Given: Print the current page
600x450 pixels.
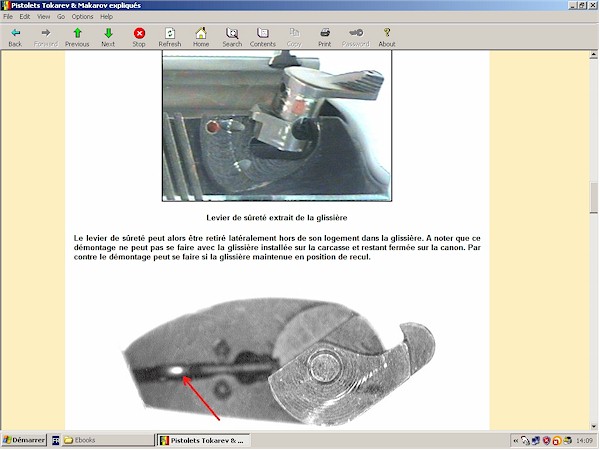Looking at the screenshot, I should (x=325, y=37).
